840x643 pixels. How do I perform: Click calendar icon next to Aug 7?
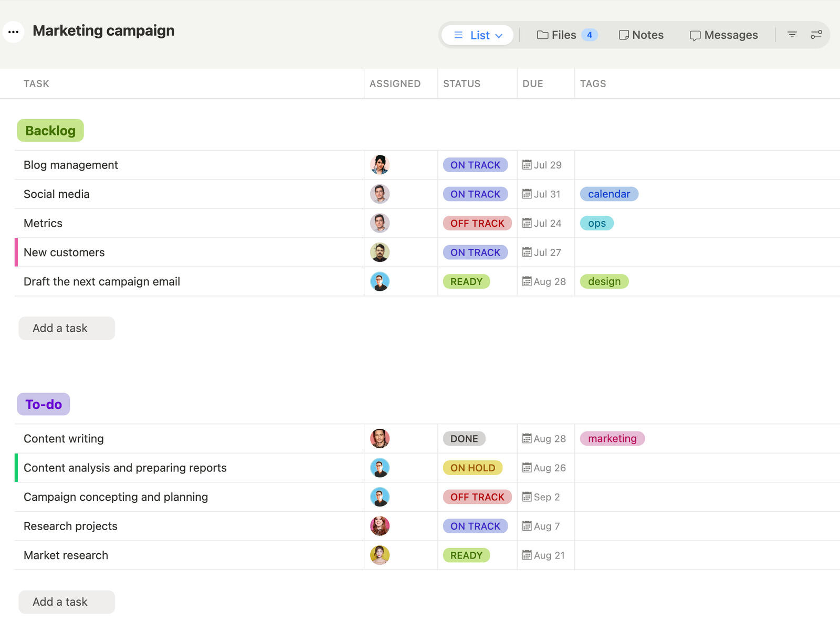[527, 526]
